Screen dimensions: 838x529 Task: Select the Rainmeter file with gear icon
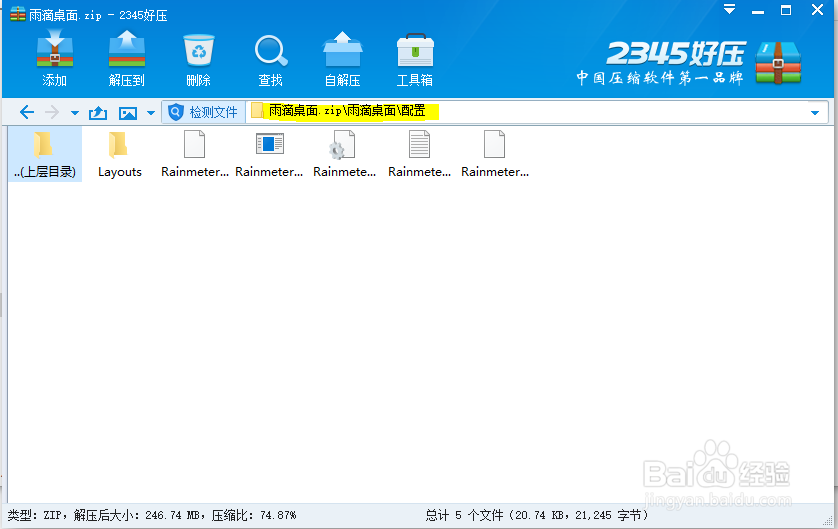[x=344, y=154]
